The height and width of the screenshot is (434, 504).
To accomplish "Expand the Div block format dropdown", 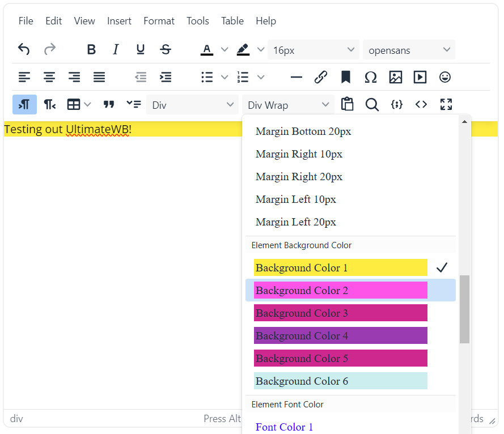I will [x=193, y=105].
